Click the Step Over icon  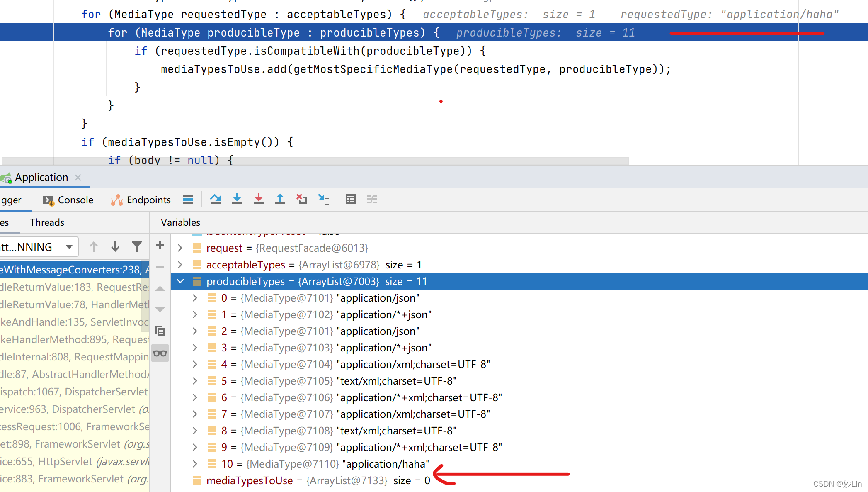pyautogui.click(x=216, y=200)
